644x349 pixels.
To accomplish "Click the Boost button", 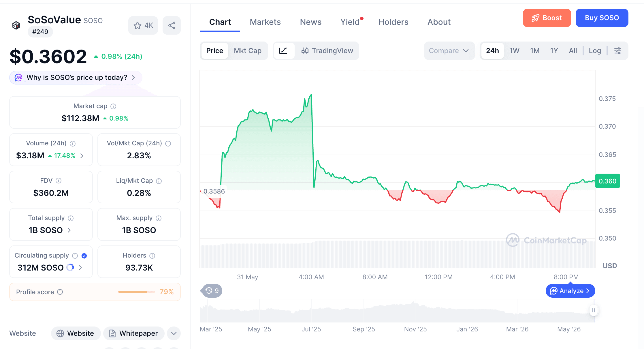I will tap(547, 18).
